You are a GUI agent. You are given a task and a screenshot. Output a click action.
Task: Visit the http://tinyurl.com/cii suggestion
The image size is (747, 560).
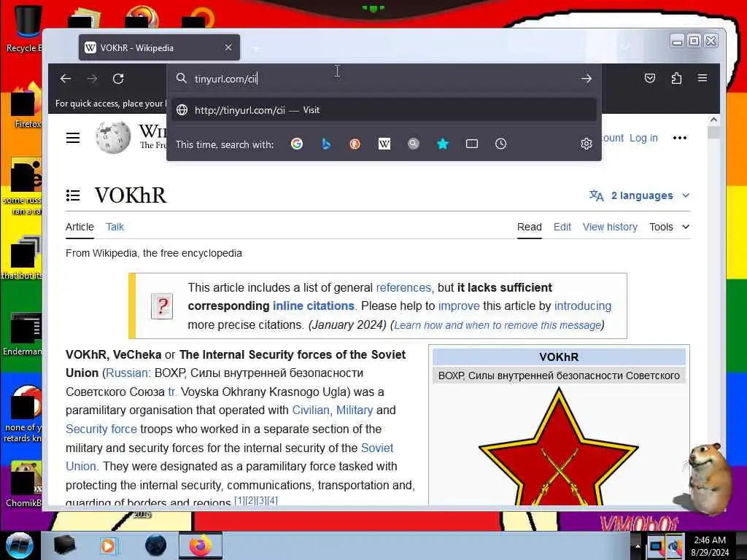tap(384, 110)
